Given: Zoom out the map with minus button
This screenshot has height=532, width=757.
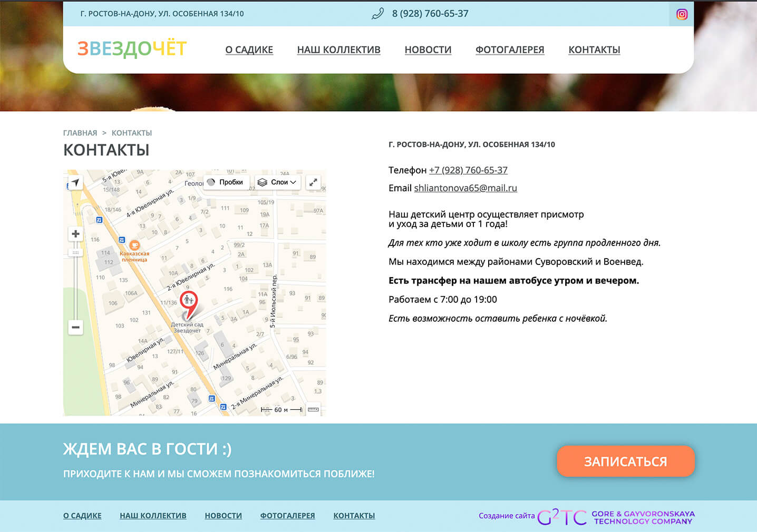Looking at the screenshot, I should click(x=76, y=327).
